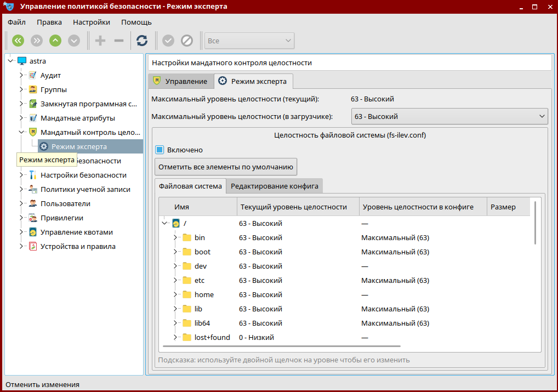Switch to the Управление tab

click(x=180, y=81)
